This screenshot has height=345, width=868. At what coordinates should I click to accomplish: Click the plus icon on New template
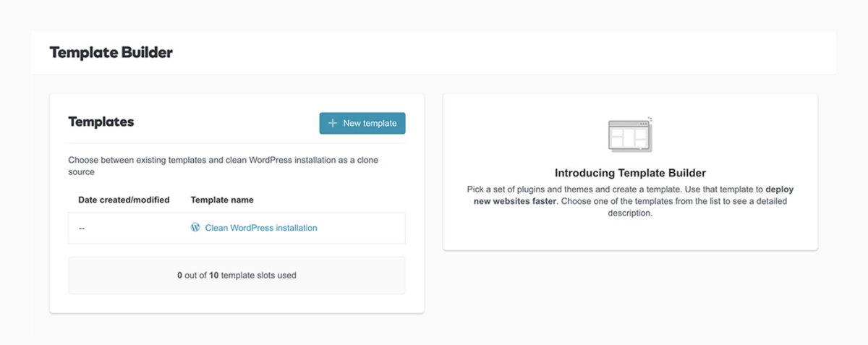pyautogui.click(x=333, y=123)
